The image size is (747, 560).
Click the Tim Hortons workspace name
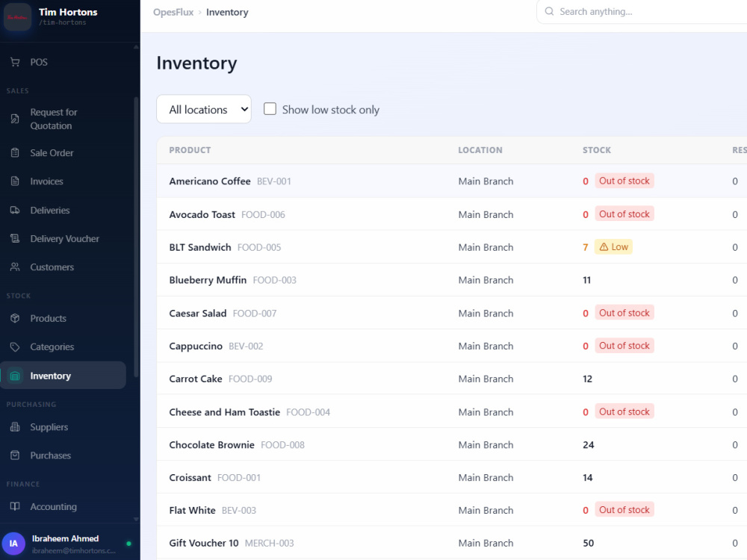(68, 12)
